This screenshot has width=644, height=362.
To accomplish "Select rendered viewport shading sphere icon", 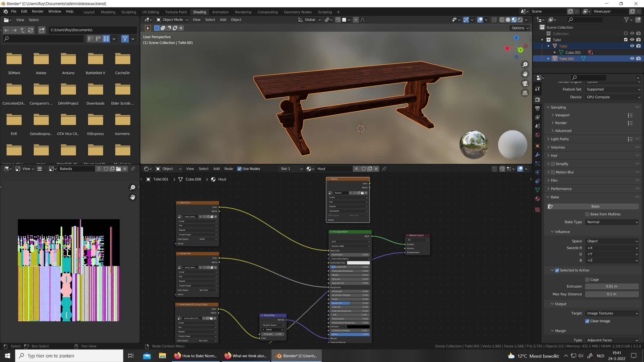I will [x=520, y=20].
